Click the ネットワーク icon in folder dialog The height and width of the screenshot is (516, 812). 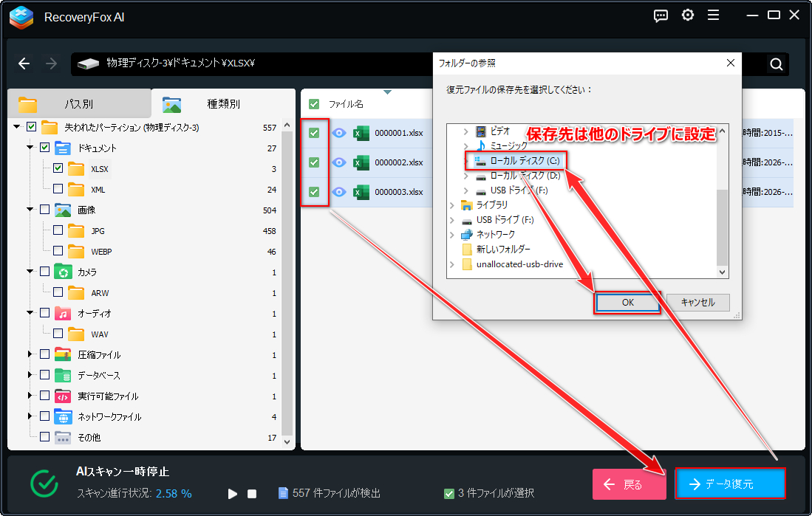click(467, 235)
